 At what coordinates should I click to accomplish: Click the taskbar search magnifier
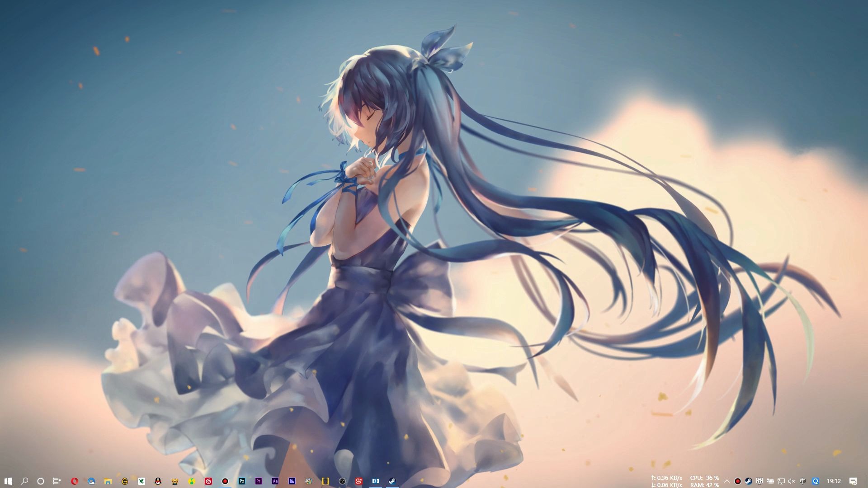(x=24, y=481)
